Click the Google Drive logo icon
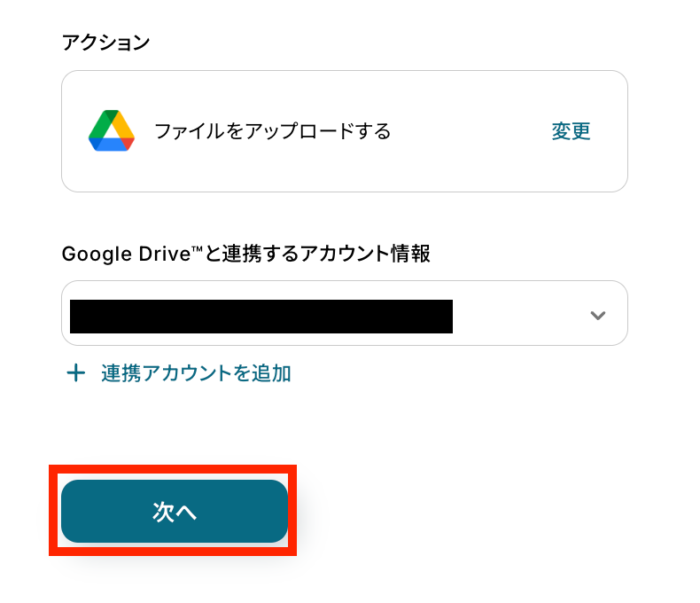 (x=112, y=131)
